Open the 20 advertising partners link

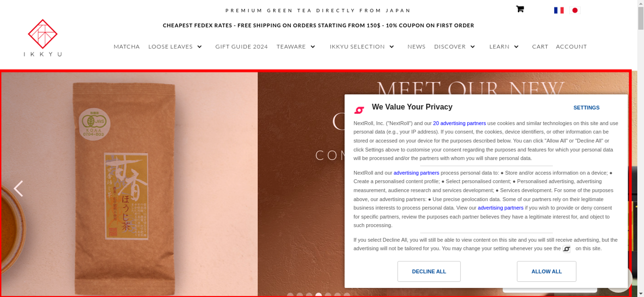459,123
